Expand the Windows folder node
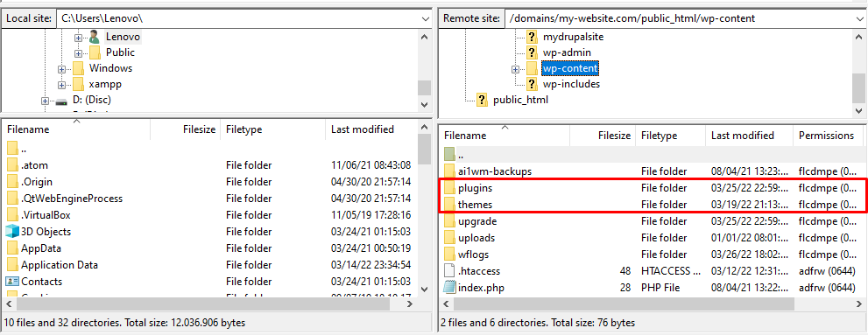The width and height of the screenshot is (868, 335). pos(62,69)
